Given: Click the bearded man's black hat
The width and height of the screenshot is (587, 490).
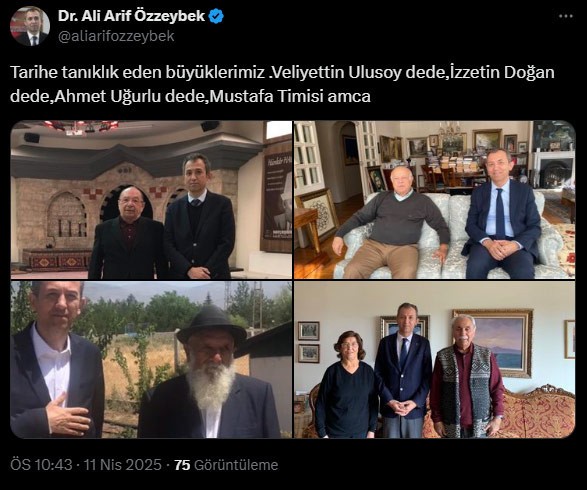Looking at the screenshot, I should 211,325.
